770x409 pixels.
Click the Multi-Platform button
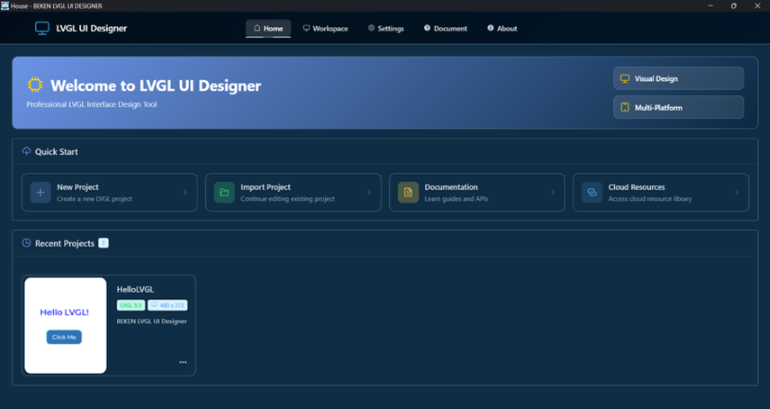tap(678, 108)
